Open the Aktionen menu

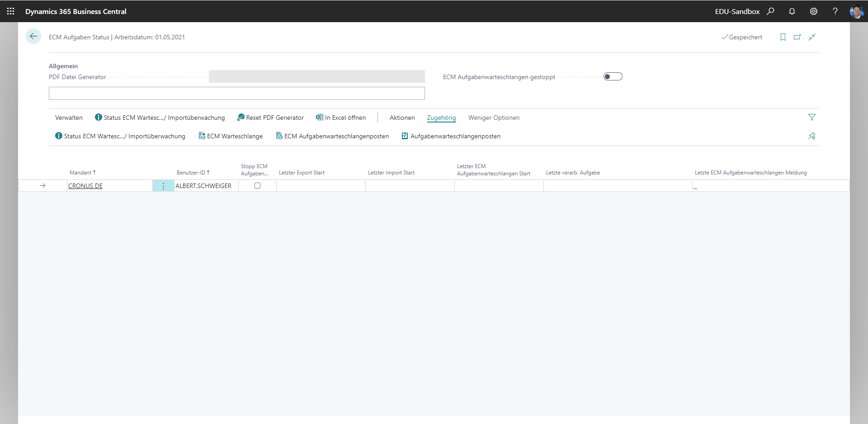pos(402,118)
